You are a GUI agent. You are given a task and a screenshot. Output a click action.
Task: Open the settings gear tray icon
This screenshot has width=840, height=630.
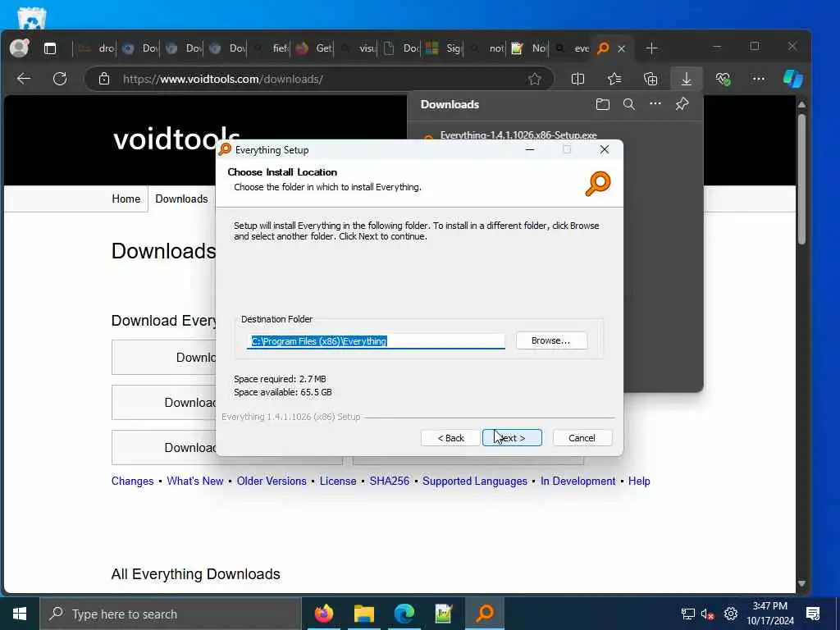[x=731, y=614]
